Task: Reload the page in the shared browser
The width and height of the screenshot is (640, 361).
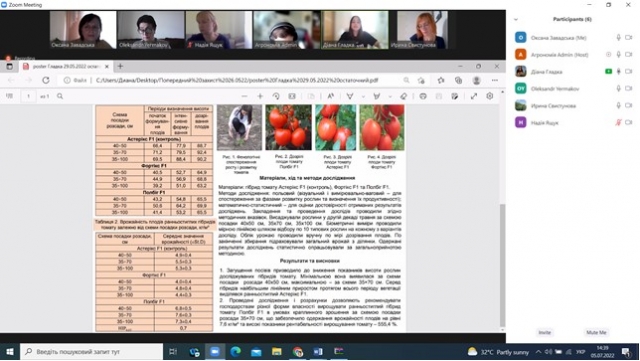Action: pyautogui.click(x=46, y=80)
